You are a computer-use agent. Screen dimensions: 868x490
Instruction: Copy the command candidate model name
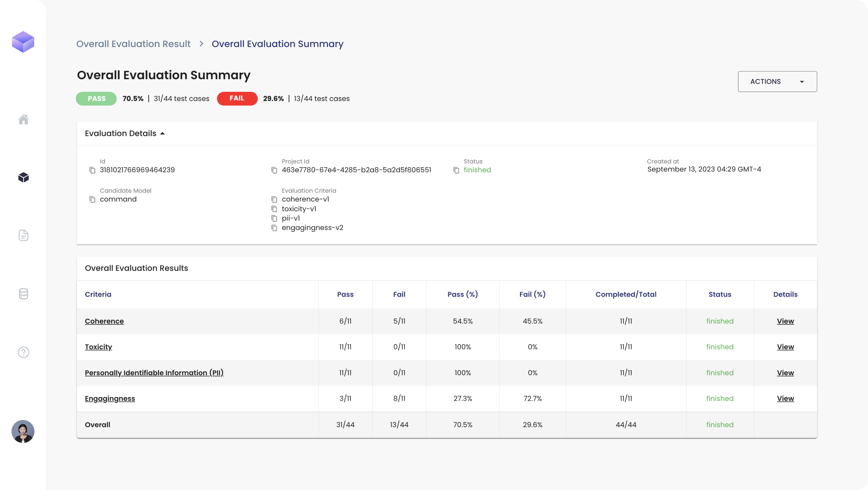coord(92,199)
